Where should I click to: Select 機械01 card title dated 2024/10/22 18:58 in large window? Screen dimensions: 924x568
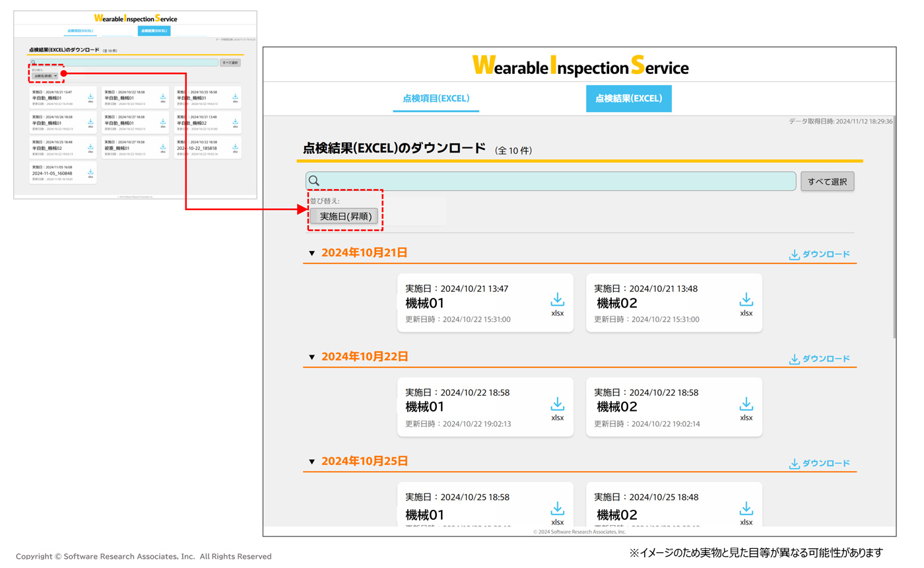pos(424,406)
